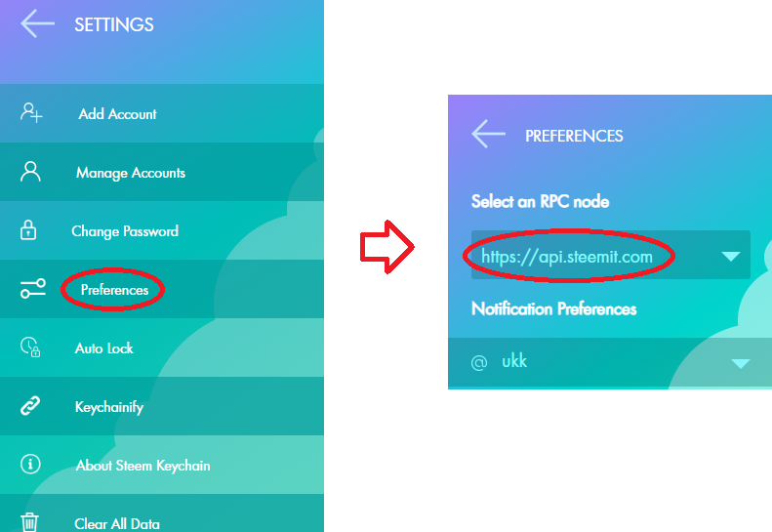Click the About Steem Keychain info icon
This screenshot has width=772, height=532.
tap(30, 464)
